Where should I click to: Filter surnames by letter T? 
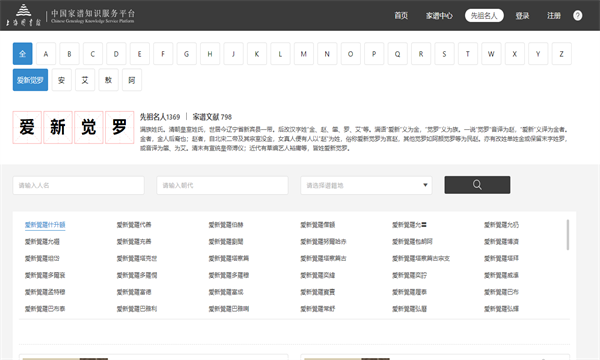click(x=468, y=54)
